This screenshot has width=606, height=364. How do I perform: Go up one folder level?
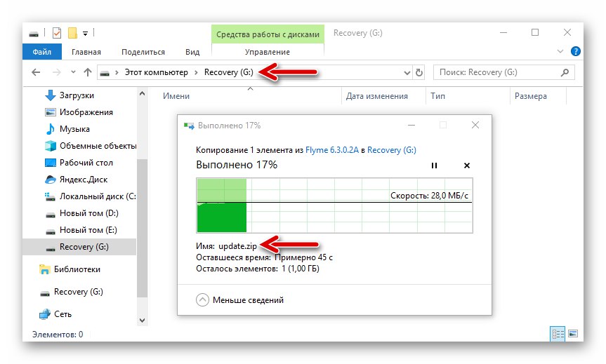click(88, 72)
